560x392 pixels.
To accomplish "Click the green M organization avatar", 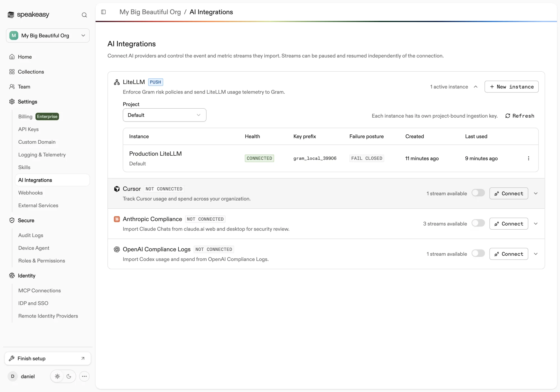I will 14,36.
